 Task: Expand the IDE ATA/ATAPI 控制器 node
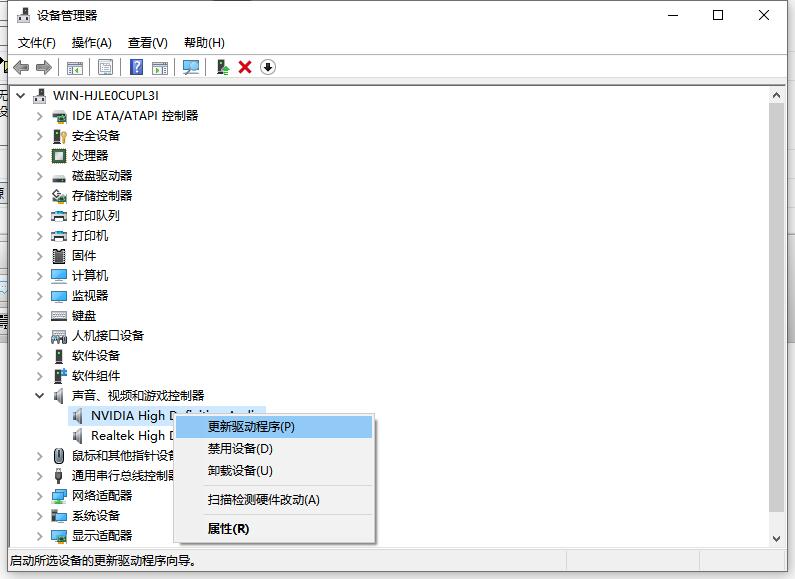[40, 116]
